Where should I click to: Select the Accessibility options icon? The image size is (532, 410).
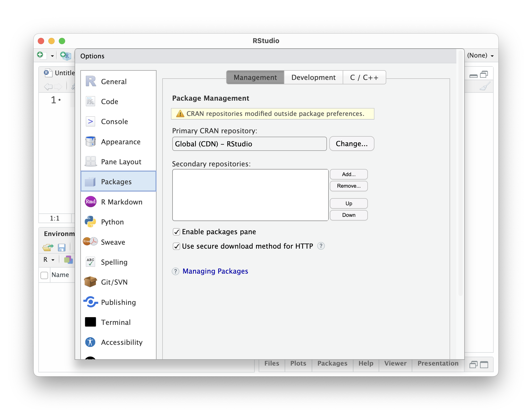coord(91,342)
